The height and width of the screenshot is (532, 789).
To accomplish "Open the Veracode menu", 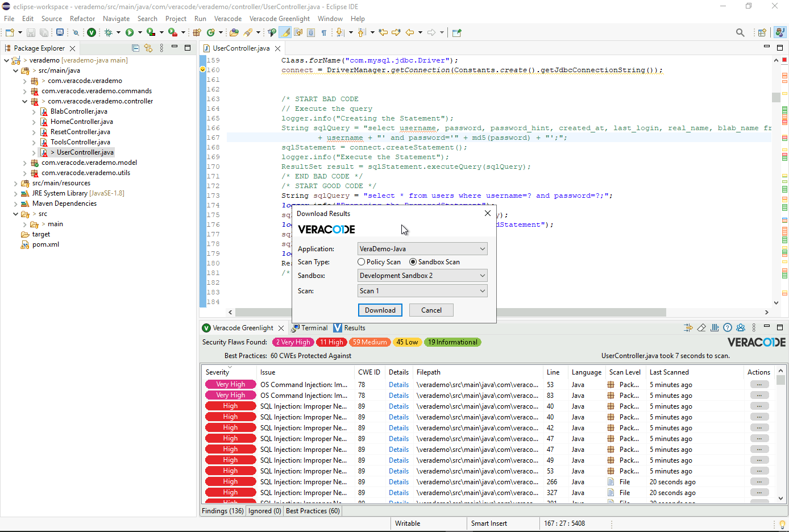I will [x=228, y=19].
